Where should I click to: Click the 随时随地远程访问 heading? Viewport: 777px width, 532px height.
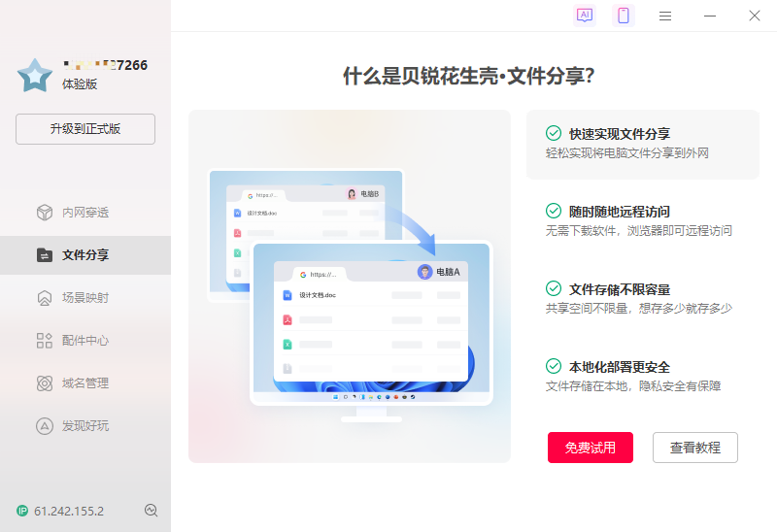click(x=620, y=212)
